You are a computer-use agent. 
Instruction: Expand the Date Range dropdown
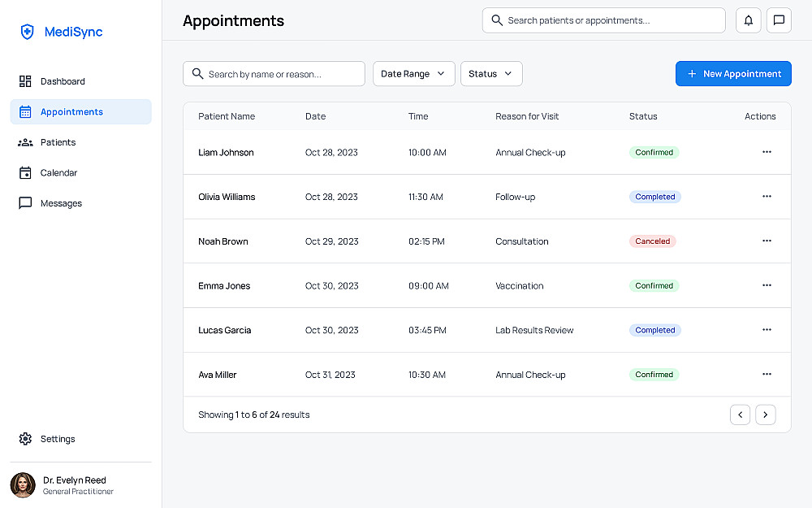[413, 74]
